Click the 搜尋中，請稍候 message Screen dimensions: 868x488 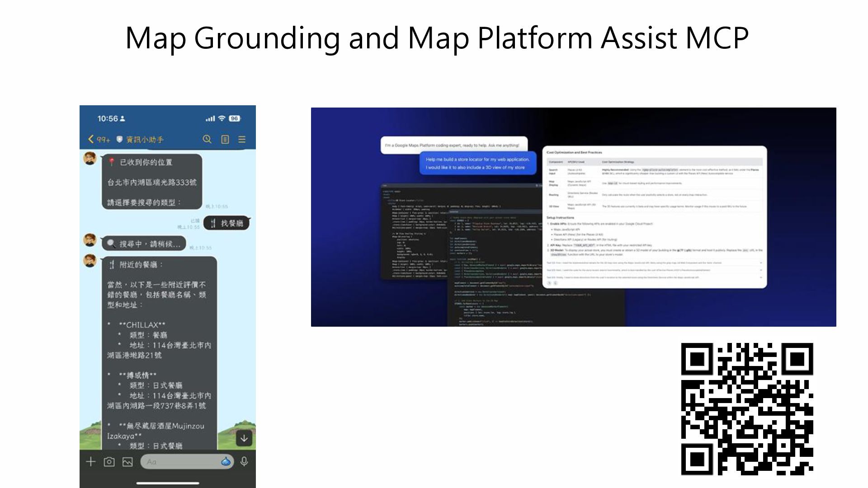(x=144, y=244)
